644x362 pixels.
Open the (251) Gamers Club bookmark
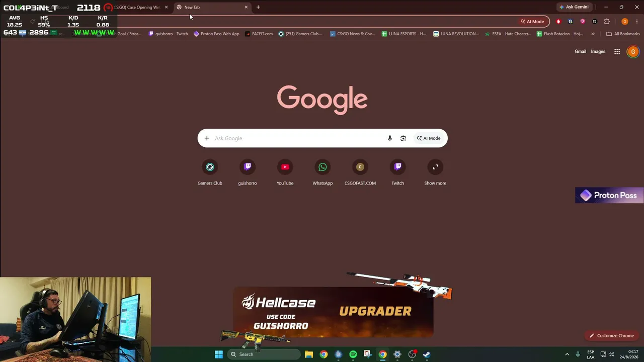(x=300, y=34)
